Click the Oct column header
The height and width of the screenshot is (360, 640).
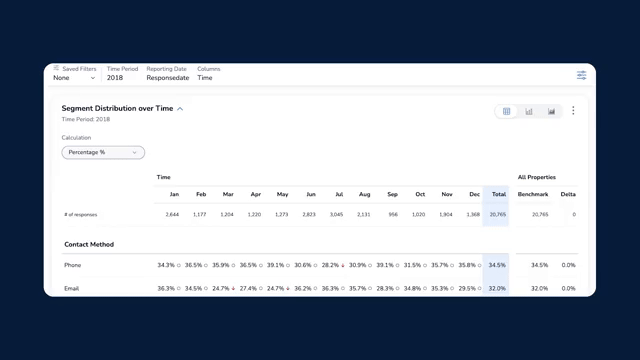point(420,194)
